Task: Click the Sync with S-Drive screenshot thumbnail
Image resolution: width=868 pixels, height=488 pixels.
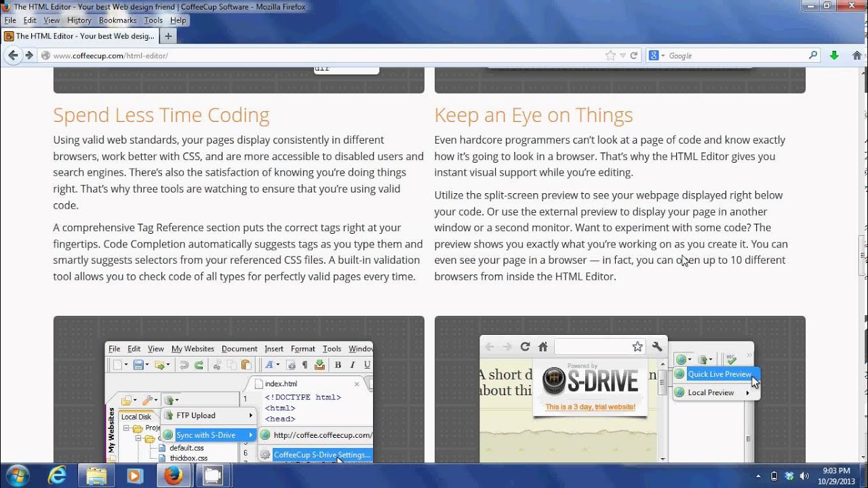Action: (239, 390)
